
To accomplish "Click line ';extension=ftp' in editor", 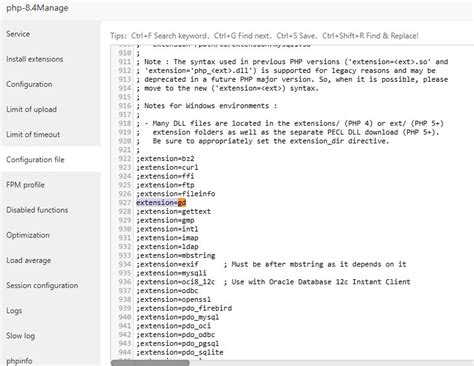I will (x=165, y=185).
